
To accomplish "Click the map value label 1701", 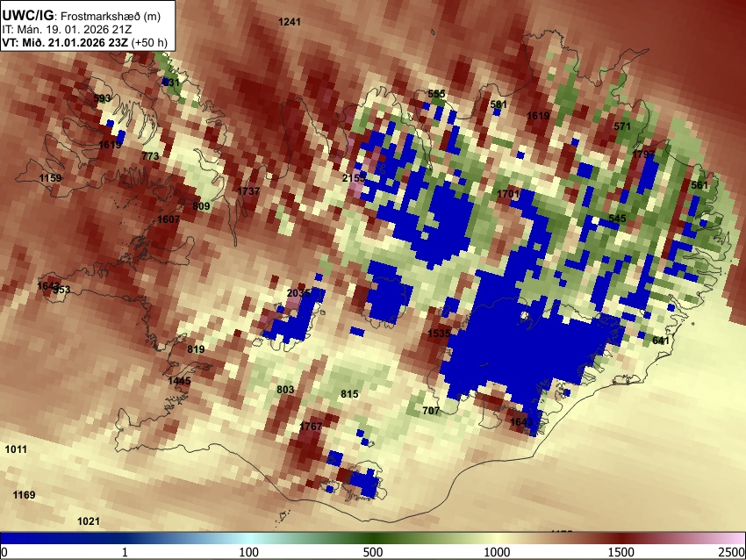I will (x=508, y=194).
